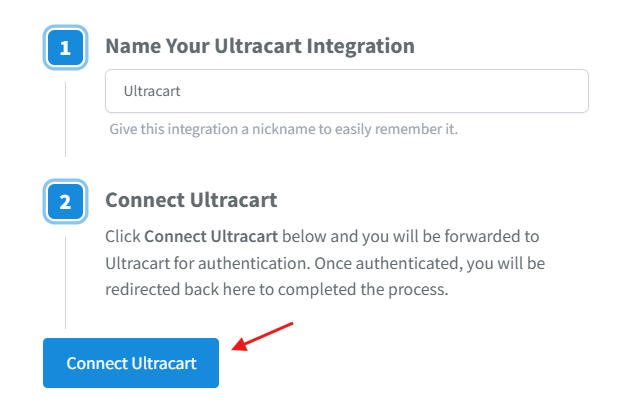The width and height of the screenshot is (634, 414).
Task: Focus the integration nickname input field
Action: point(347,91)
